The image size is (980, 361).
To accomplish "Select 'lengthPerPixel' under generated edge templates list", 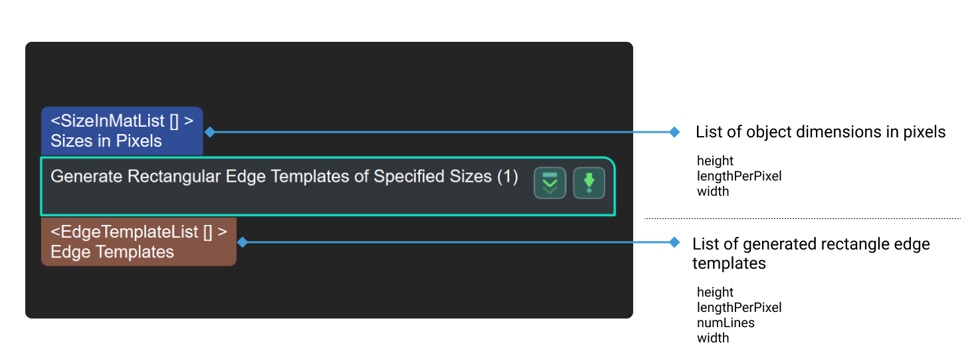I will pos(739,307).
